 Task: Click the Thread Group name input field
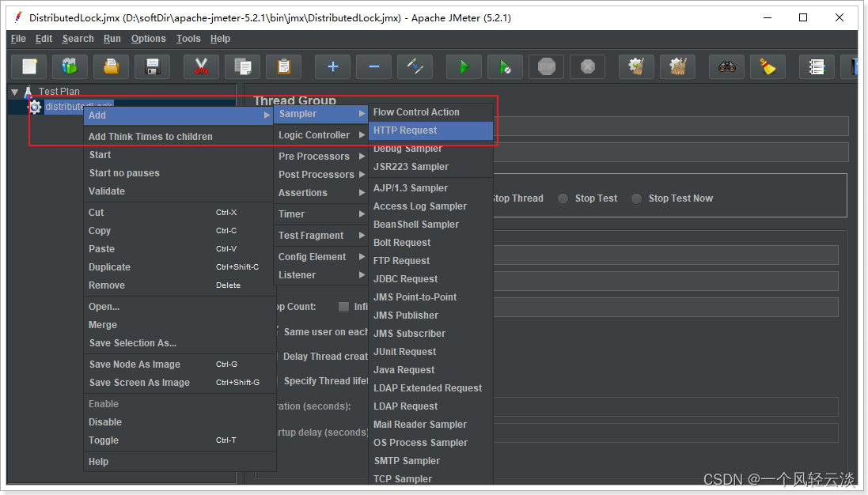(670, 126)
